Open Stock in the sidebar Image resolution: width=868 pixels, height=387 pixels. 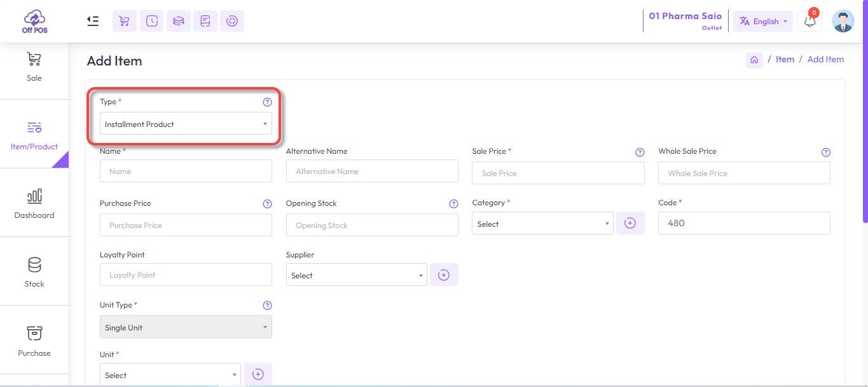(x=34, y=271)
